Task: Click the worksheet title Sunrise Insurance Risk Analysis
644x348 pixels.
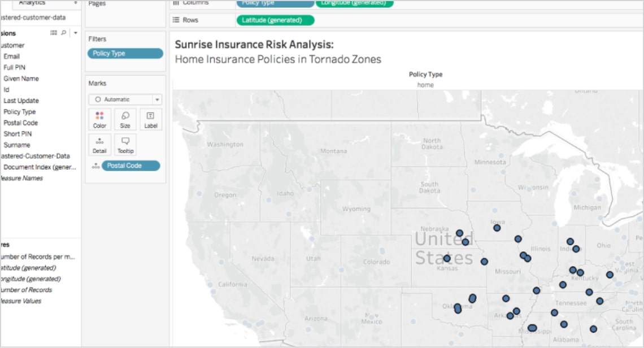Action: point(254,45)
